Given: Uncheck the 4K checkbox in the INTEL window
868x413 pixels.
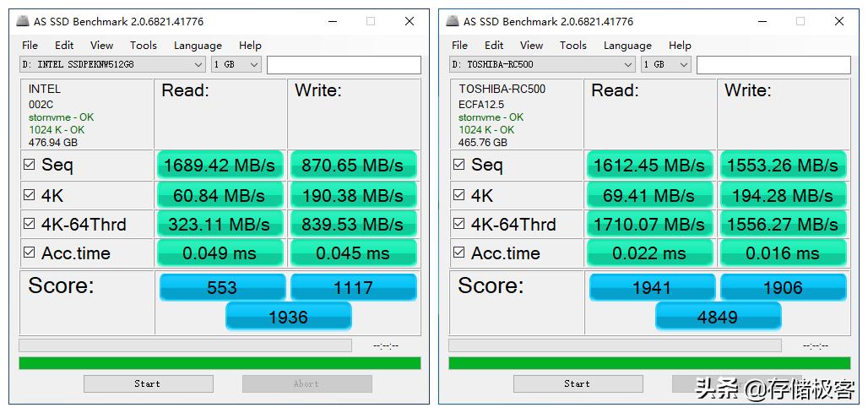Looking at the screenshot, I should pyautogui.click(x=30, y=195).
